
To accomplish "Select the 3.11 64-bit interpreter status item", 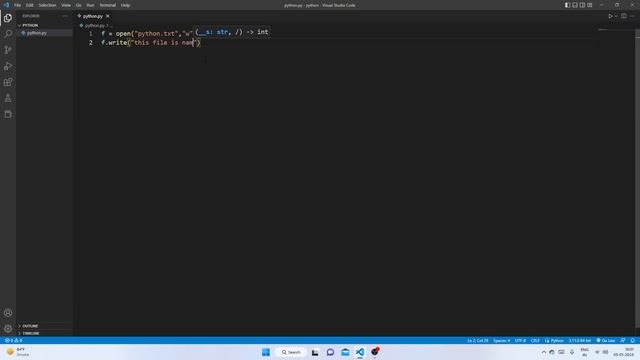I will [580, 340].
